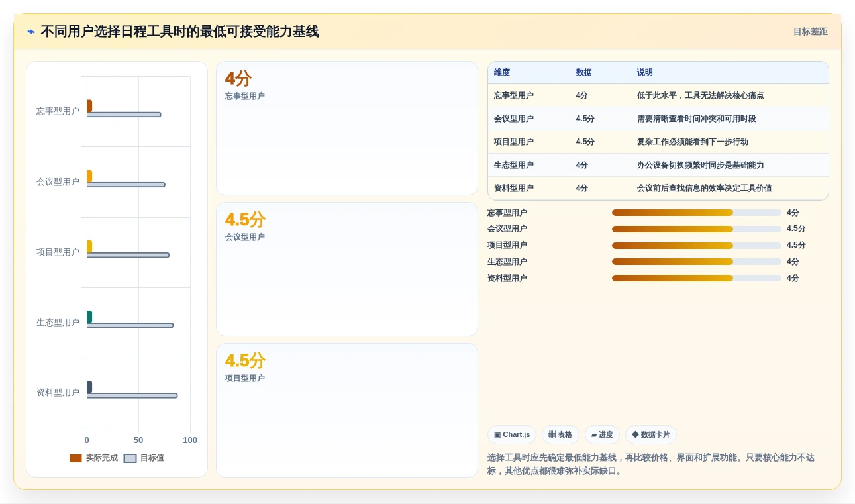Click the blue lightning icon beside the title

click(x=31, y=32)
